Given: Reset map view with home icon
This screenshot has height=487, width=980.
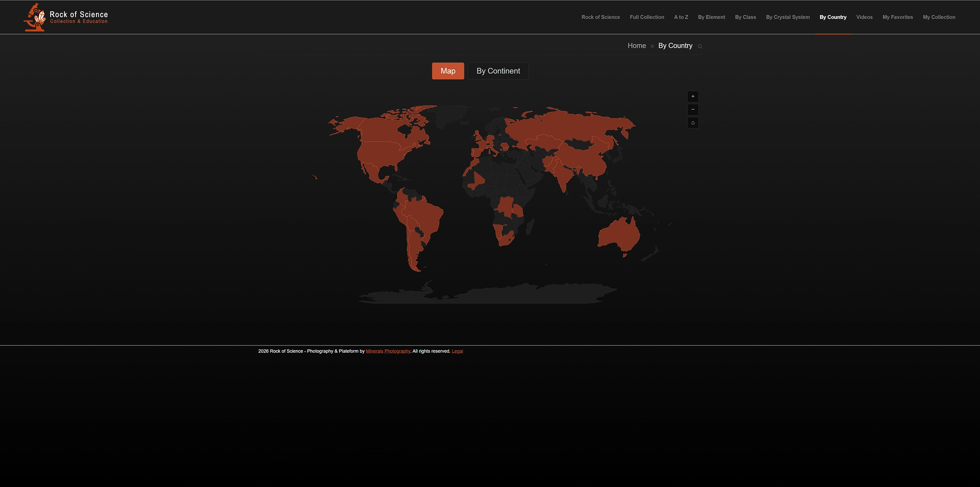Looking at the screenshot, I should [x=693, y=123].
